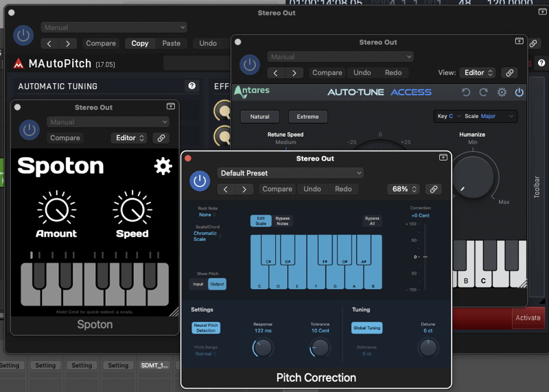Adjust Tolerance knob in Pitch Correction

tap(320, 347)
